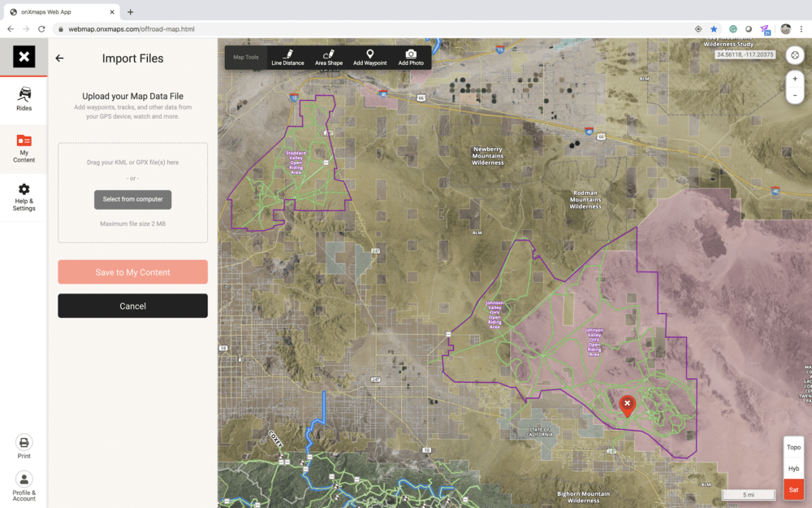The height and width of the screenshot is (508, 812).
Task: Click the KML or GPX drop zone
Action: pyautogui.click(x=132, y=193)
